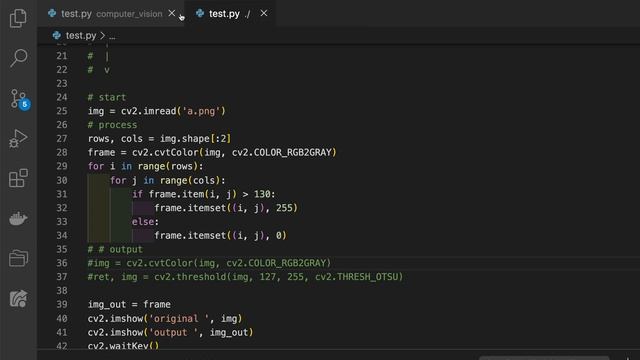Open Run and Debug view

tap(18, 138)
